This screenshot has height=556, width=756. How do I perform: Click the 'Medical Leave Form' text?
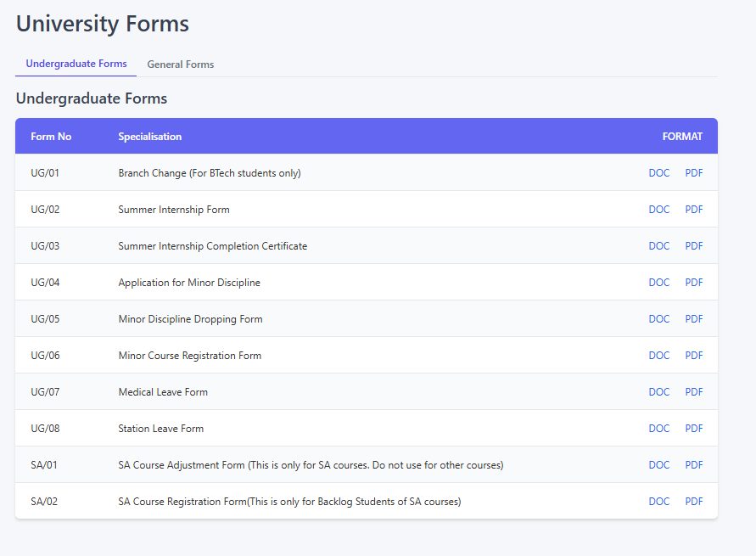tap(163, 392)
